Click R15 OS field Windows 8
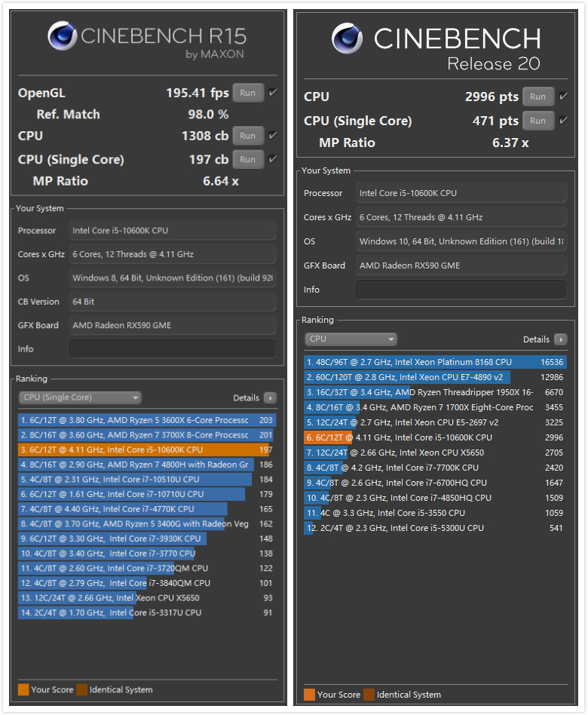The height and width of the screenshot is (715, 588). [x=173, y=278]
